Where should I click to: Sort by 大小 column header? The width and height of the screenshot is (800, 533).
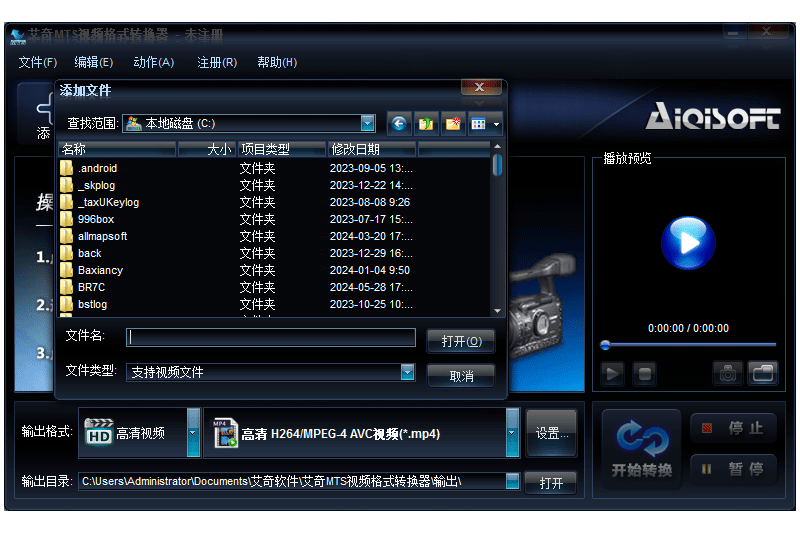pyautogui.click(x=207, y=149)
